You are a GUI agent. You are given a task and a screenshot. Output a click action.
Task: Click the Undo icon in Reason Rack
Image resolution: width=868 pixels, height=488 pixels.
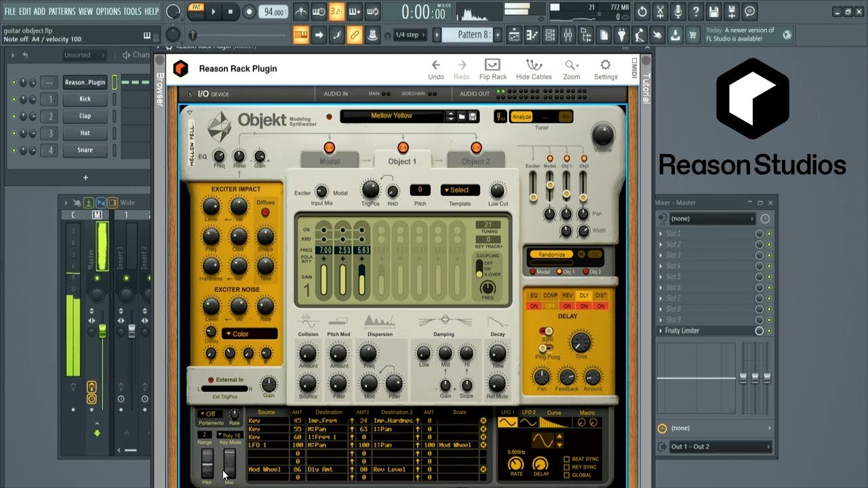pyautogui.click(x=436, y=68)
